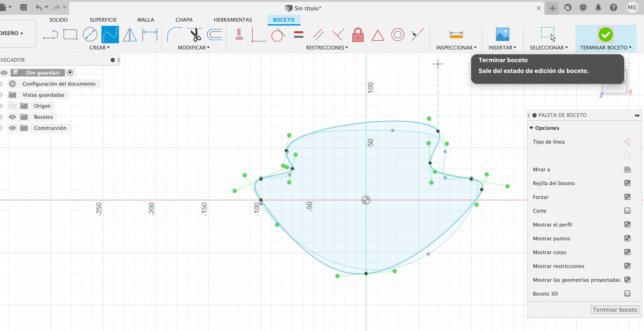
Task: Open the help question mark
Action: click(x=613, y=8)
